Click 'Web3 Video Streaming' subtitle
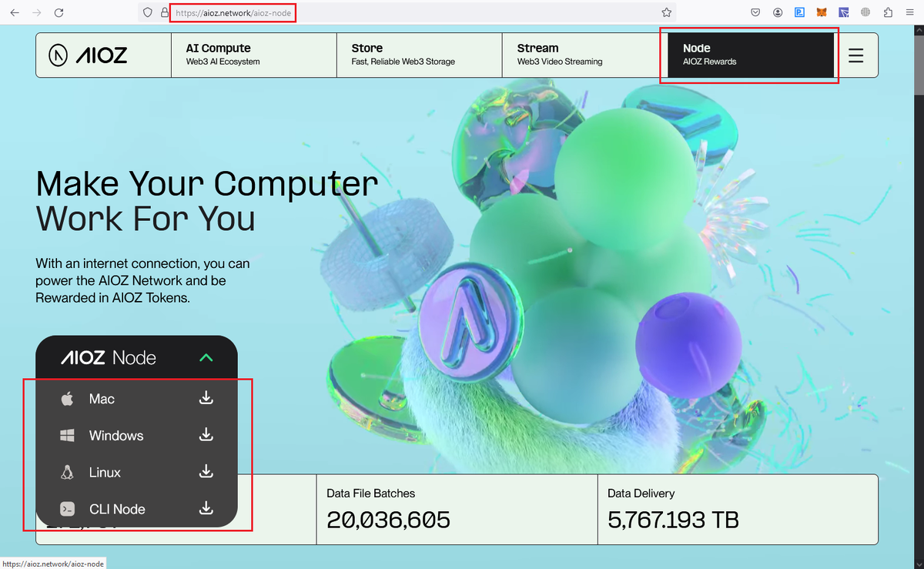 coord(560,62)
